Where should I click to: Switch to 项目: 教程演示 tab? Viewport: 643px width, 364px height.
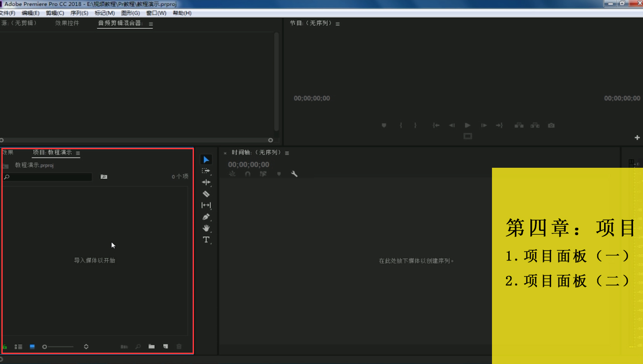click(x=52, y=152)
